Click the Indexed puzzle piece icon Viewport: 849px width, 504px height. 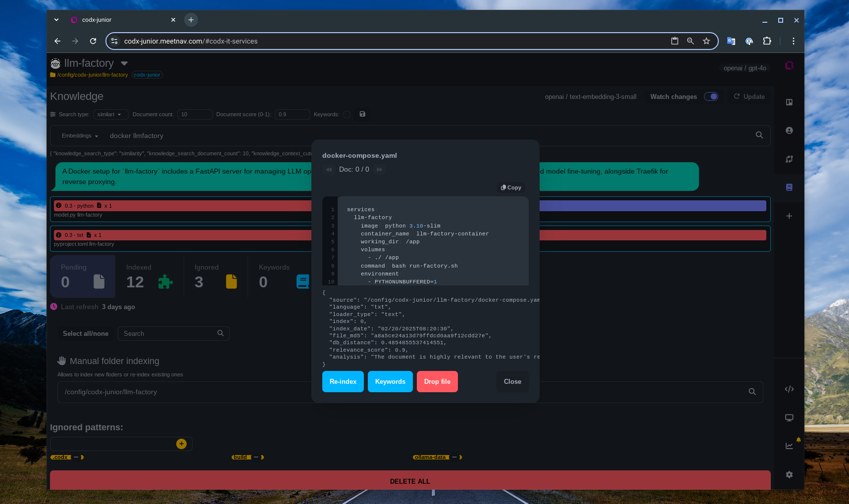[x=165, y=281]
